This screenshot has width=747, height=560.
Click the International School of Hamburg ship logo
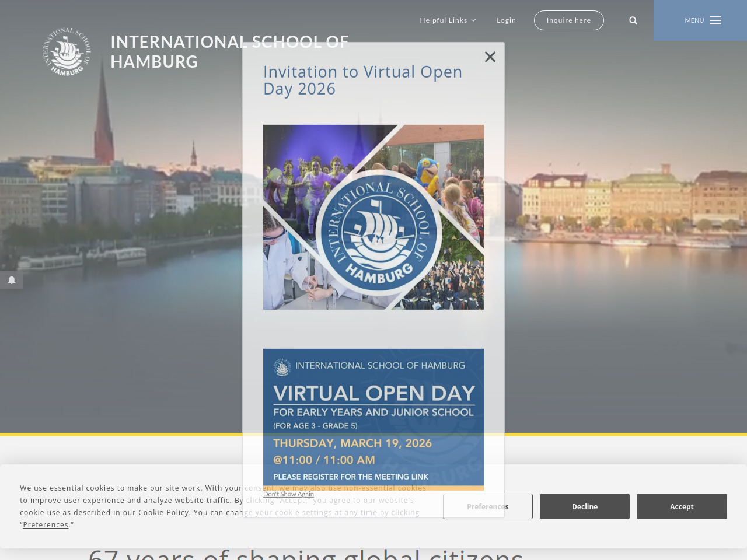point(67,51)
